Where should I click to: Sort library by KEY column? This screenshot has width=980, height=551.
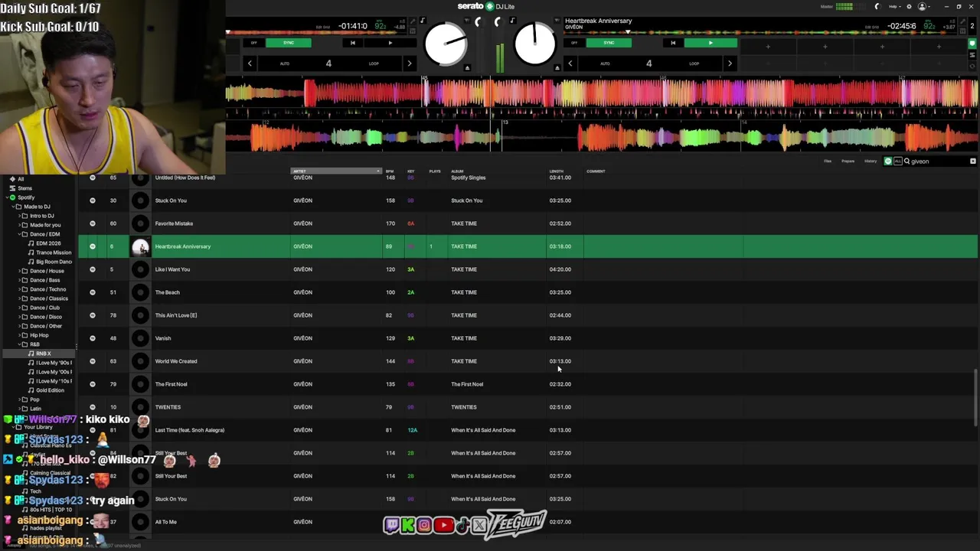pos(410,171)
